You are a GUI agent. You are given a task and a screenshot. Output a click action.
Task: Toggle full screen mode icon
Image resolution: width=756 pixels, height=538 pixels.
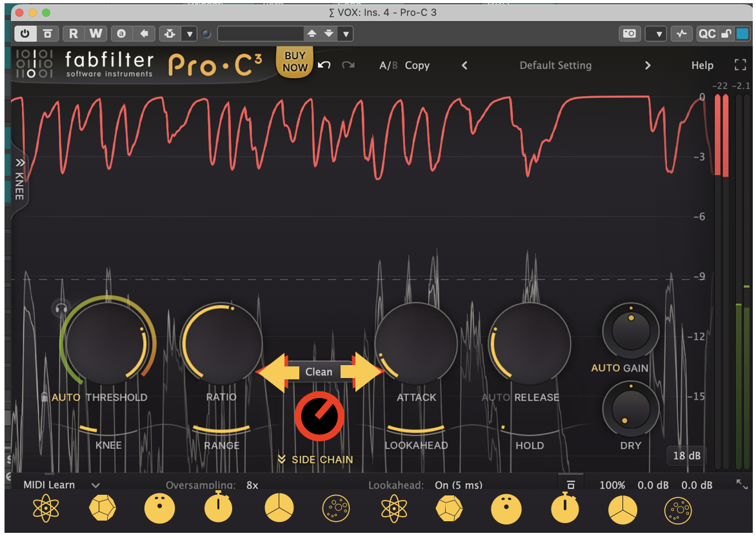coord(740,65)
